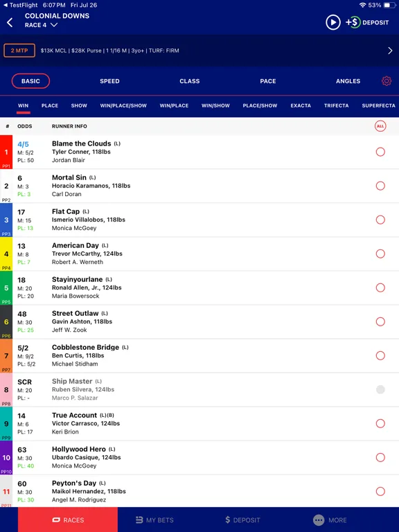Go back using the left arrow
Image resolution: width=399 pixels, height=532 pixels.
tap(10, 23)
